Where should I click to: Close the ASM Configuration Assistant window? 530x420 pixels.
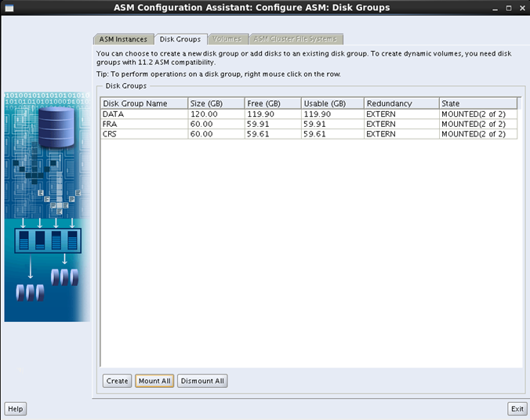tap(522, 8)
